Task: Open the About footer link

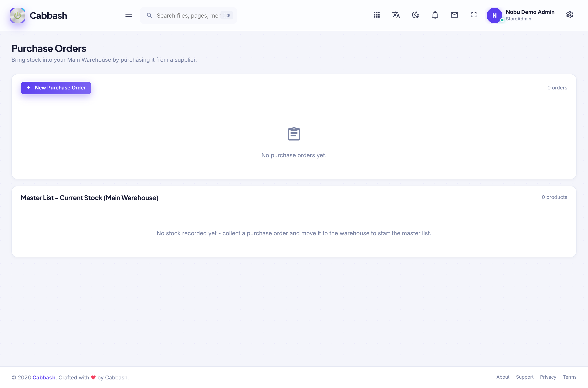Action: [x=503, y=377]
